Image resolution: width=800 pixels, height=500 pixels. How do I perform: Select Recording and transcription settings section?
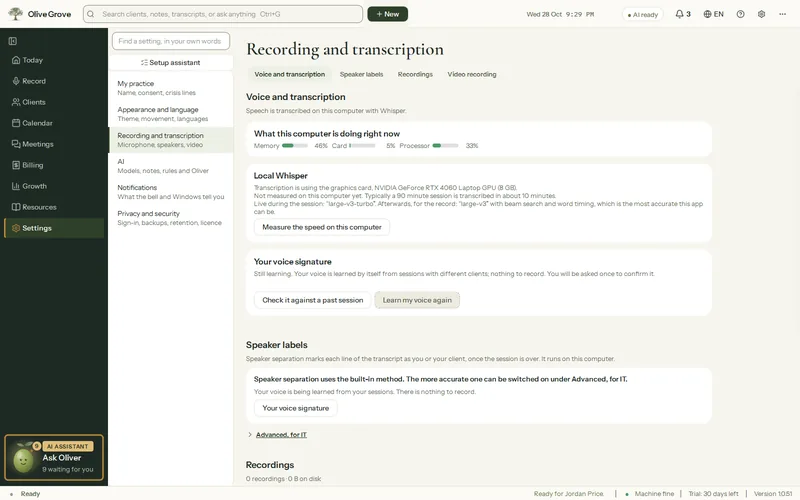pos(171,140)
